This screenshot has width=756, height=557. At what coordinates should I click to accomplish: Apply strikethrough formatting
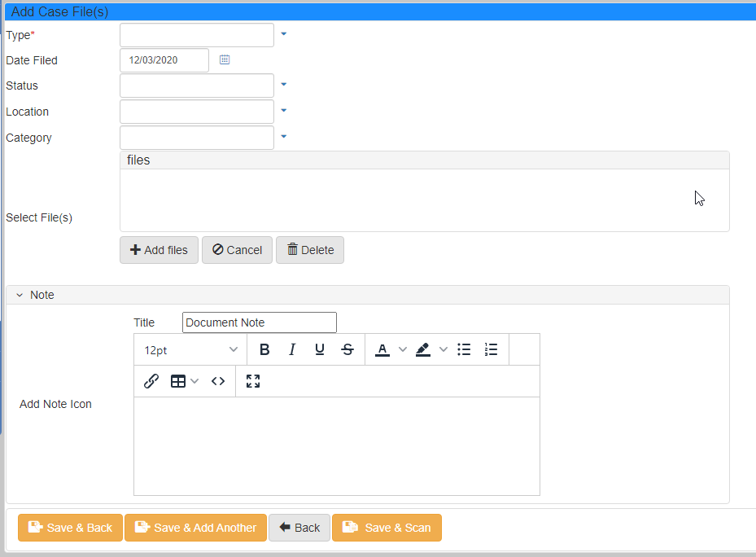click(347, 349)
